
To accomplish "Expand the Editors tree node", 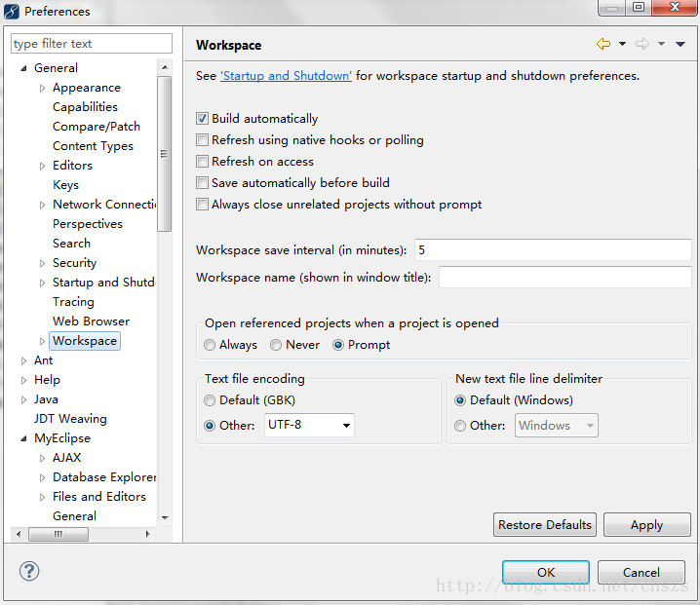I will tap(43, 166).
